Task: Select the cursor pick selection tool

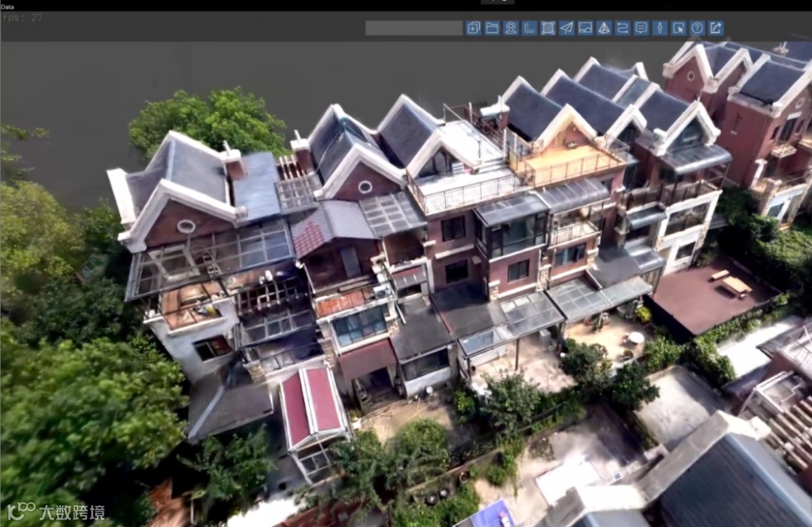Action: pyautogui.click(x=678, y=28)
